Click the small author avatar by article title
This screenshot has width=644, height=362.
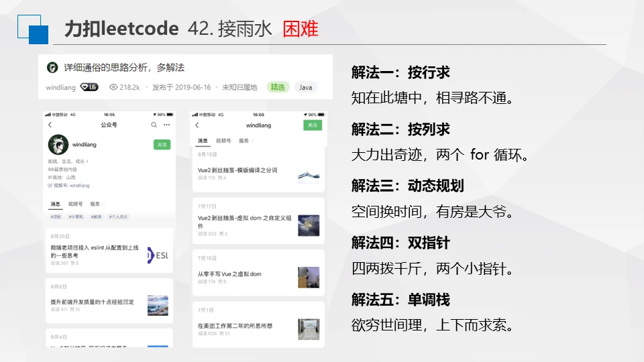click(52, 68)
